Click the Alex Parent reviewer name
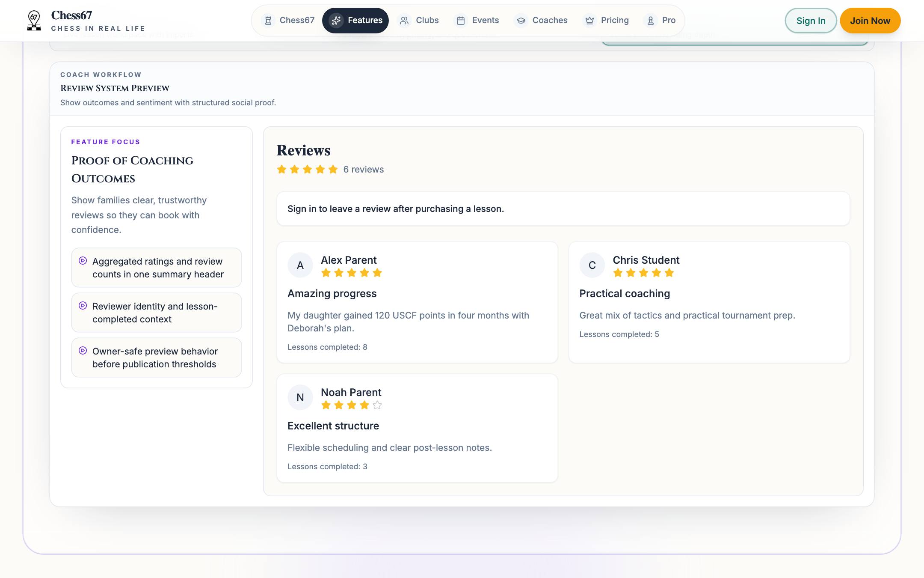The image size is (924, 578). 349,260
